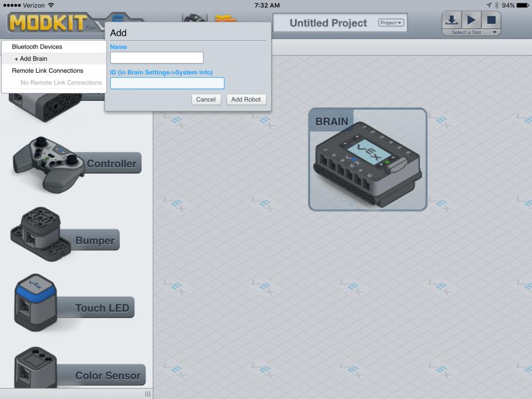Focus the Brain ID input field
The image size is (532, 399).
(x=167, y=83)
